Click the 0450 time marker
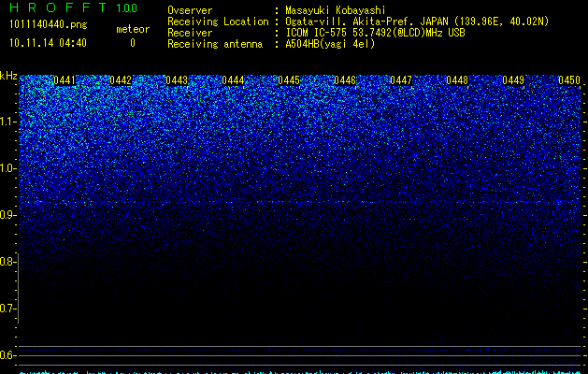This screenshot has width=588, height=374. coord(569,80)
